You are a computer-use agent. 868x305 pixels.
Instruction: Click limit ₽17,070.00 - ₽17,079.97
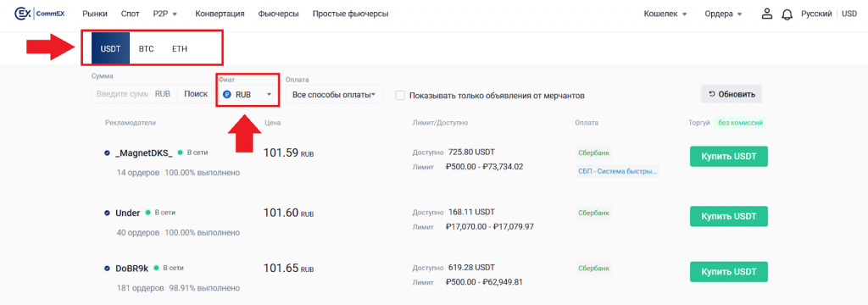pyautogui.click(x=489, y=226)
